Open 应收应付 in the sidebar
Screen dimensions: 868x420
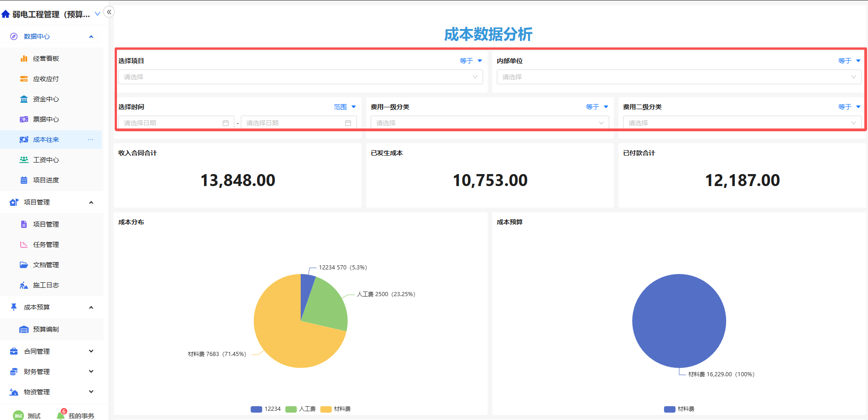coord(46,79)
